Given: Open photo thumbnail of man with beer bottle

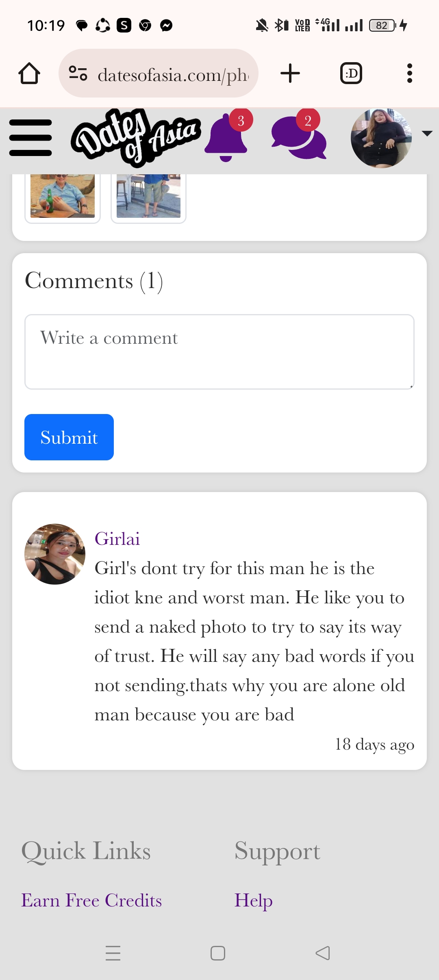Looking at the screenshot, I should tap(63, 197).
